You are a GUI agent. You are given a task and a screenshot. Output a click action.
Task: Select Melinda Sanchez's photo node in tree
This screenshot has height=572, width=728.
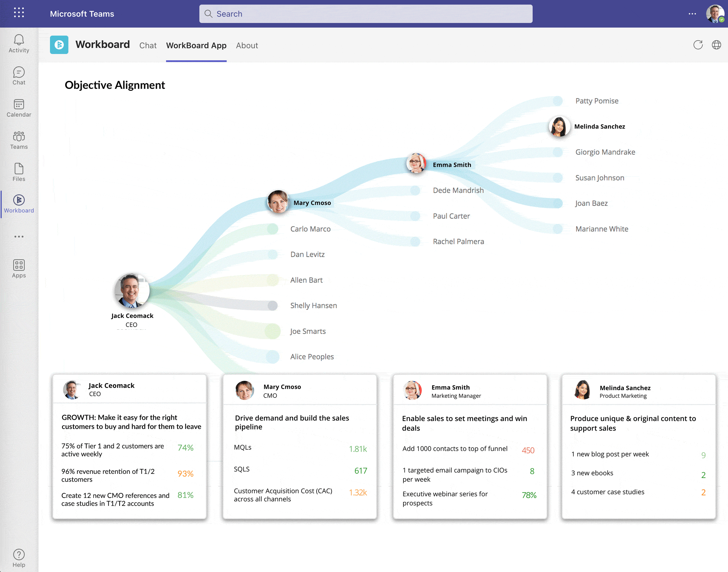pos(559,127)
